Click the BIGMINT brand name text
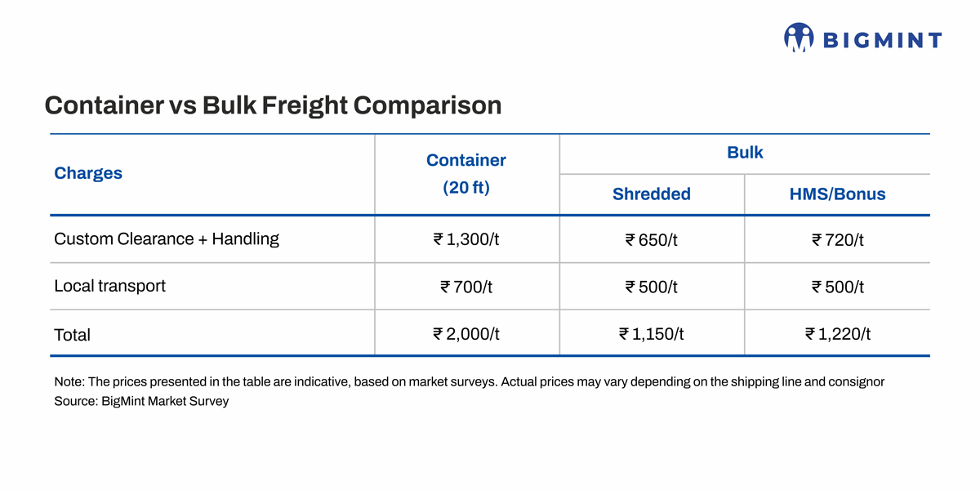Image resolution: width=980 pixels, height=490 pixels. [882, 40]
